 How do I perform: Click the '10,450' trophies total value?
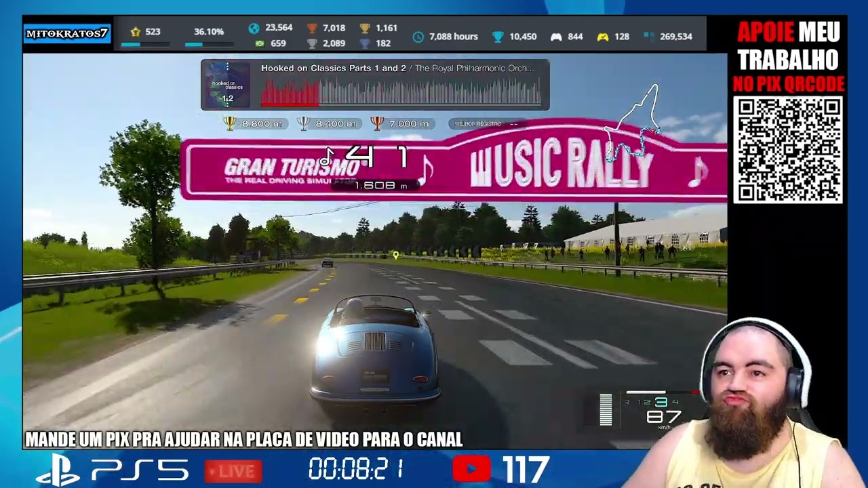[523, 37]
